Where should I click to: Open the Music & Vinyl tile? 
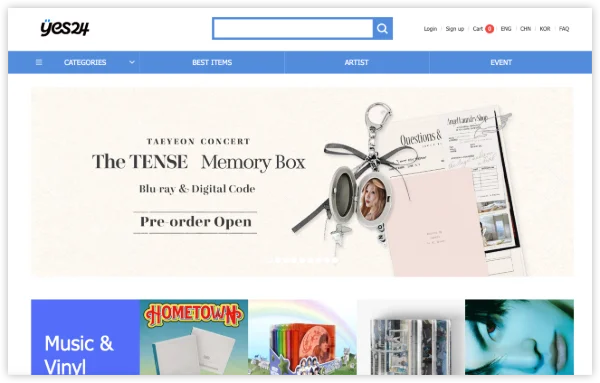(85, 337)
